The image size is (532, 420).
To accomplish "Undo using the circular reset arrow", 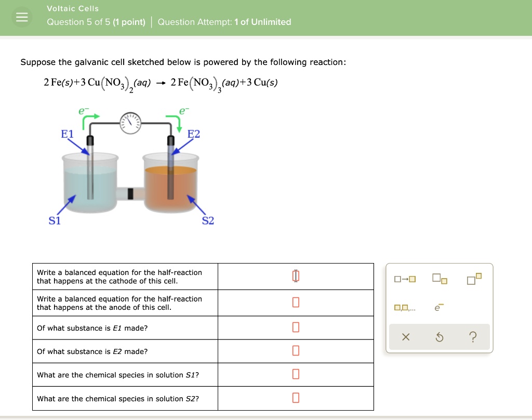I will tap(439, 337).
